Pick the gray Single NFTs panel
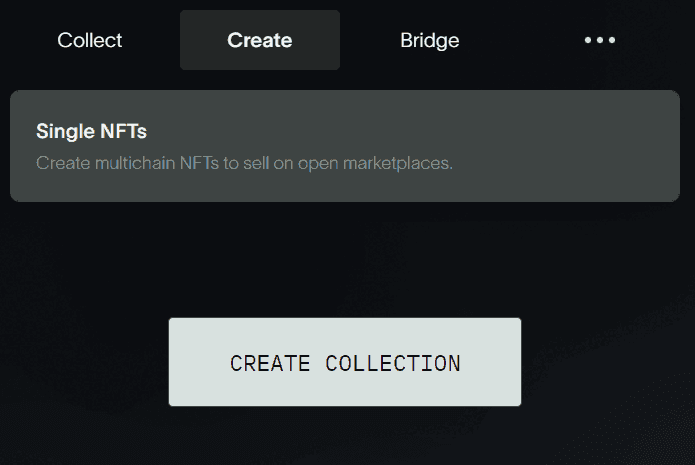The height and width of the screenshot is (465, 695). coord(345,146)
